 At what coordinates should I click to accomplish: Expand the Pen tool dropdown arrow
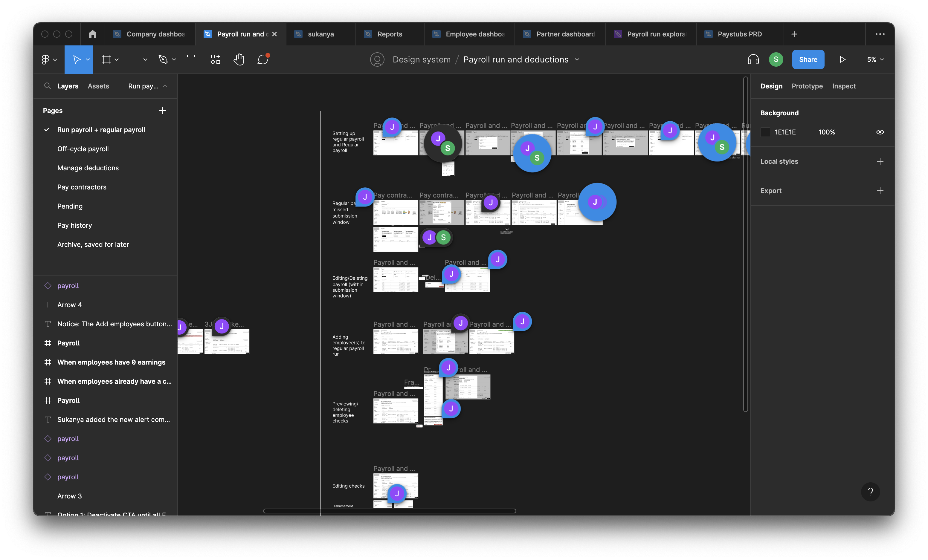click(x=174, y=59)
